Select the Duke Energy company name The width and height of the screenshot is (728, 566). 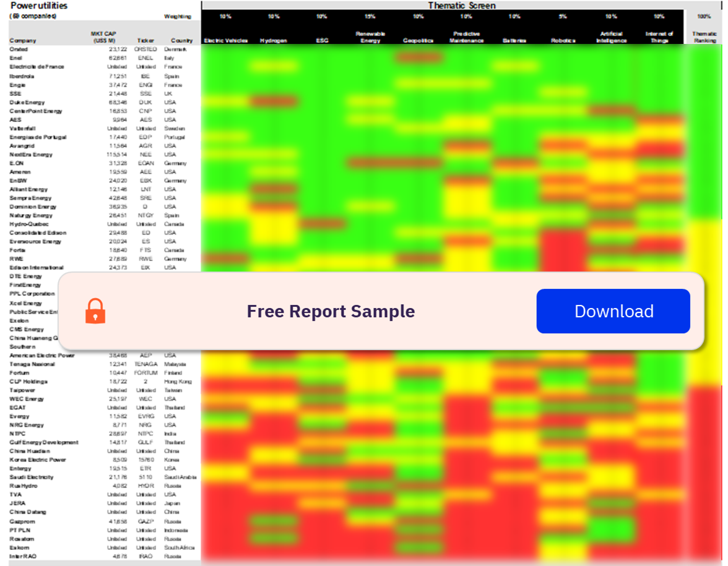(27, 102)
